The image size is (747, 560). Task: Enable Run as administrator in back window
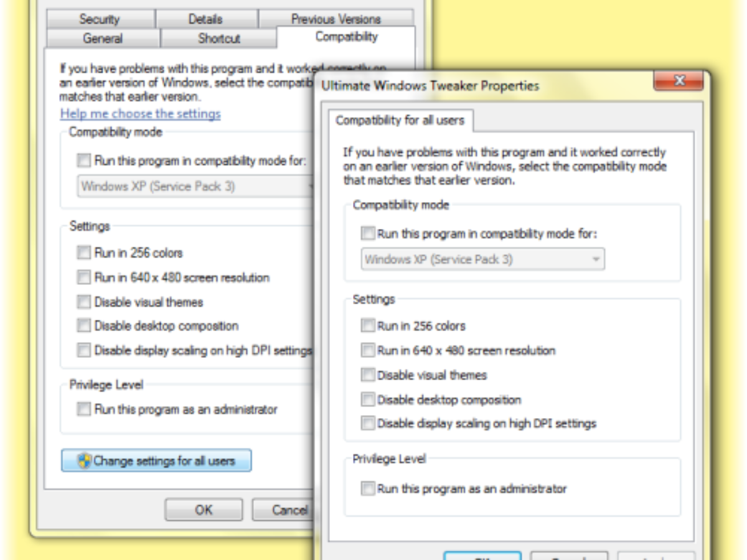84,409
